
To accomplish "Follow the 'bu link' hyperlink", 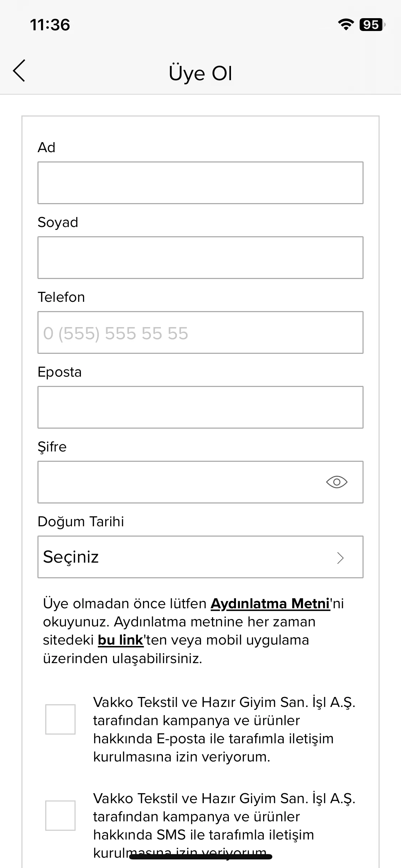I will coord(120,640).
